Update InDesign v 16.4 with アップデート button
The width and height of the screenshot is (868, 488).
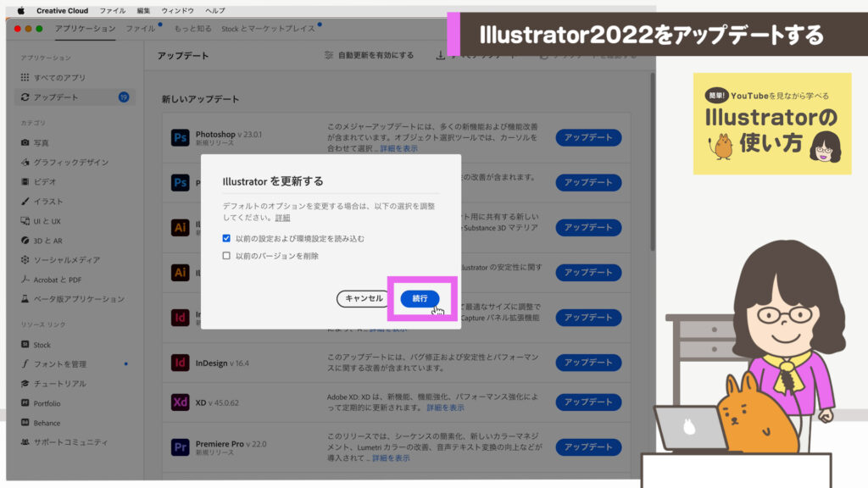pyautogui.click(x=588, y=363)
